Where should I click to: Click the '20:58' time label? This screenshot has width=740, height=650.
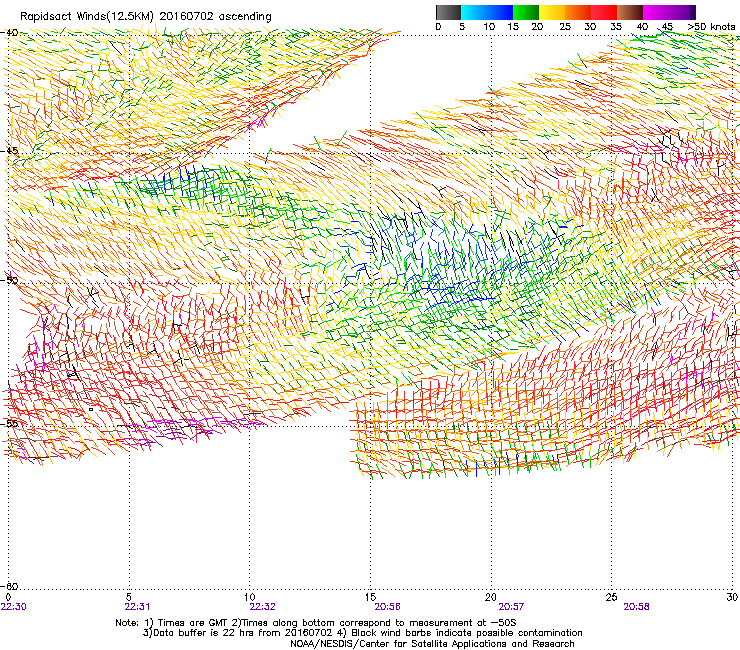click(637, 607)
